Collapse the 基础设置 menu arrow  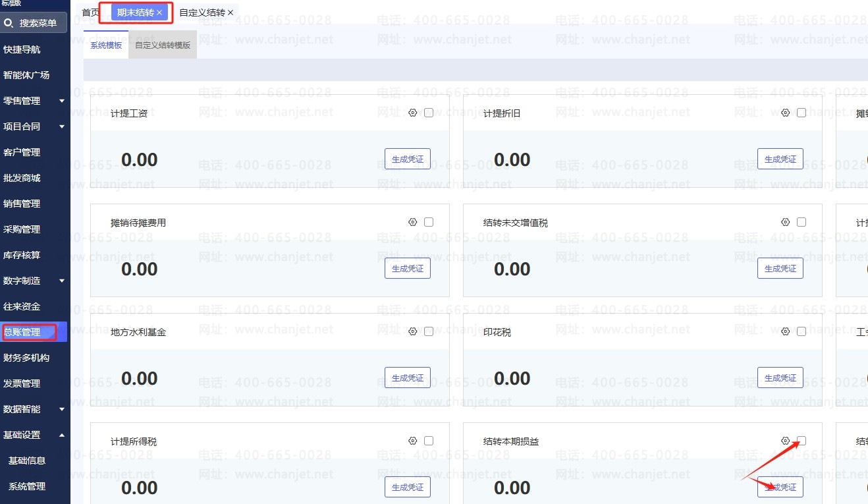[x=62, y=435]
